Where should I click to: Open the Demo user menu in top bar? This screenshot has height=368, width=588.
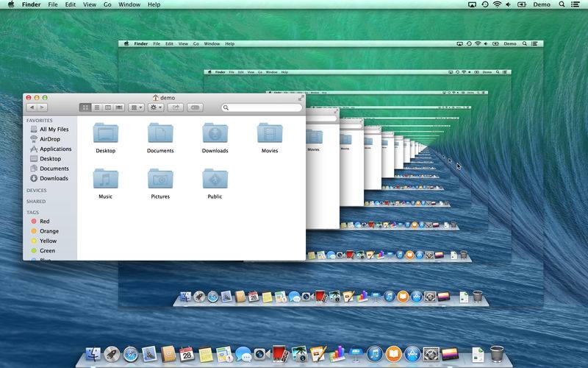542,4
